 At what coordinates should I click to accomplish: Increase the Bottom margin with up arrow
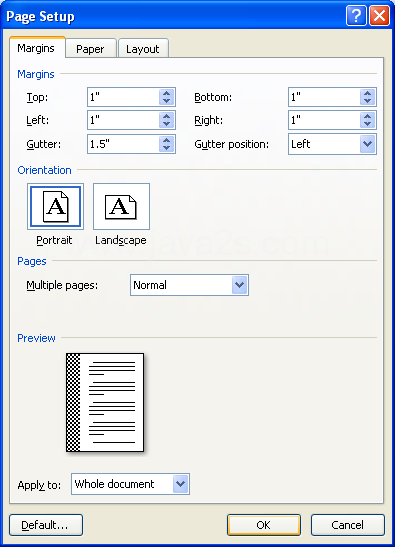tap(367, 93)
